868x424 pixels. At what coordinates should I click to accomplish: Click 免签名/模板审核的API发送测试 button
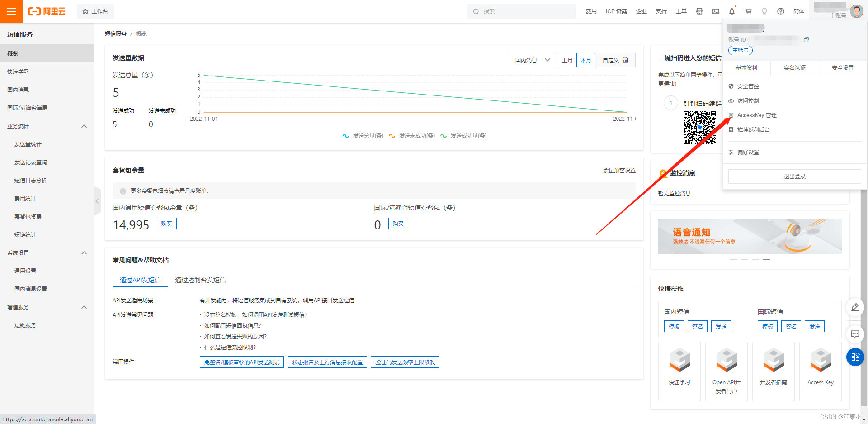tap(242, 362)
